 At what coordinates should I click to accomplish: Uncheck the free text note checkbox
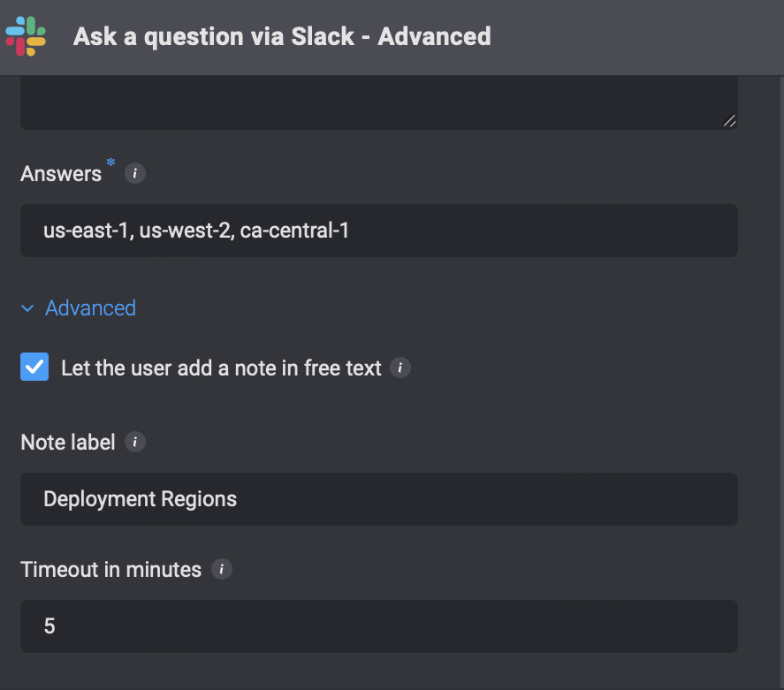pos(34,367)
